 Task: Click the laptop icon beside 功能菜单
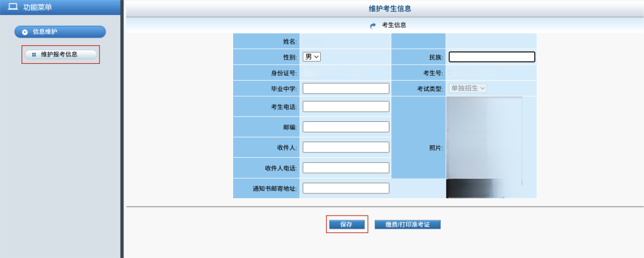13,7
